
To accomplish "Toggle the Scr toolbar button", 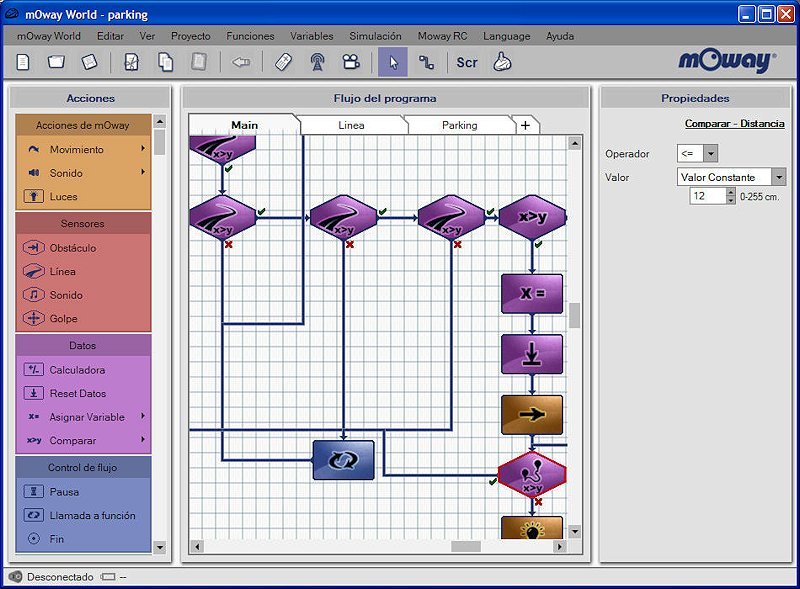I will coord(467,62).
